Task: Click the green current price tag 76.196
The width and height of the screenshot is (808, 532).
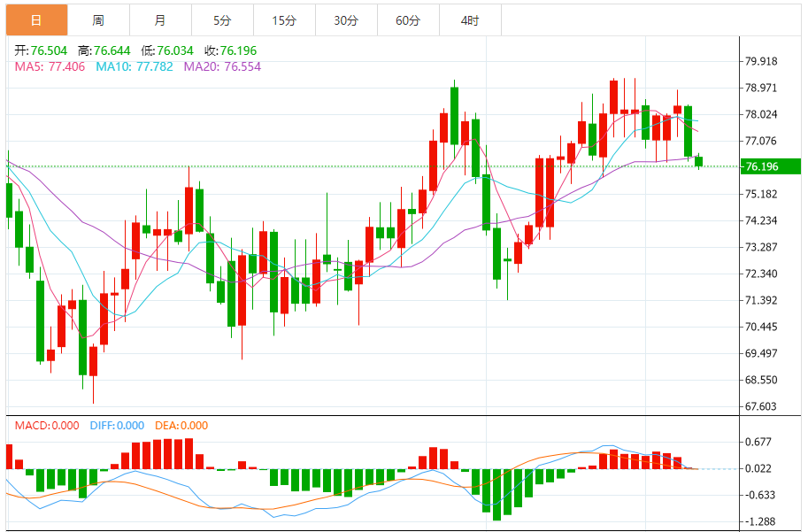Action: (770, 166)
